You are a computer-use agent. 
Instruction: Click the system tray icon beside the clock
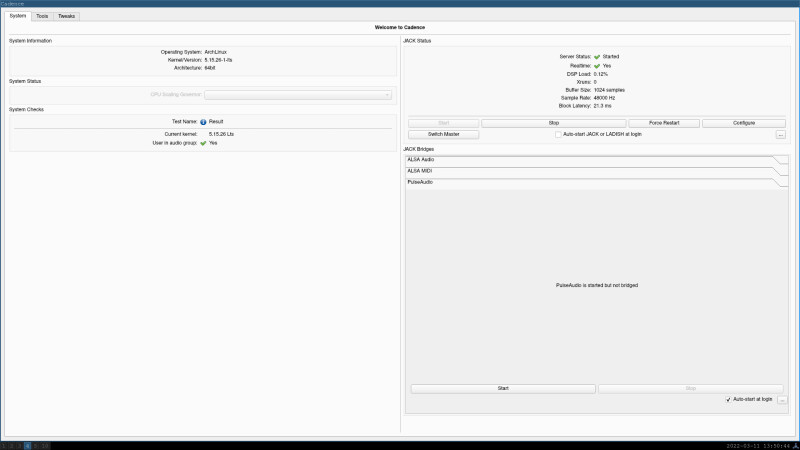[795, 446]
